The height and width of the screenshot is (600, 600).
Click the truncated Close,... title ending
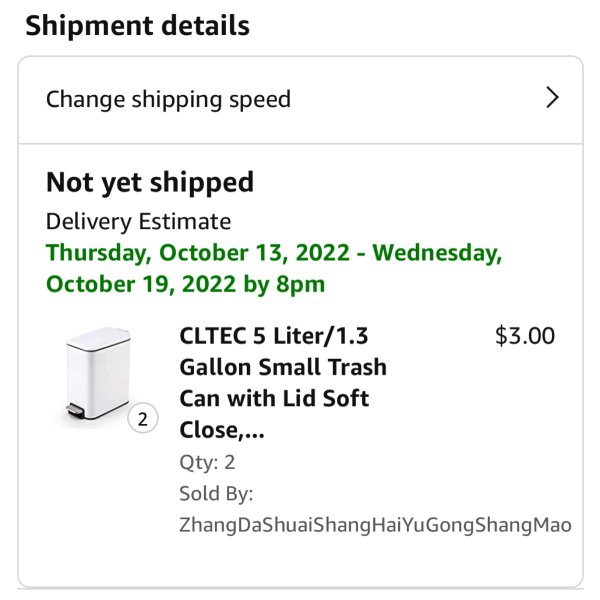click(x=222, y=430)
